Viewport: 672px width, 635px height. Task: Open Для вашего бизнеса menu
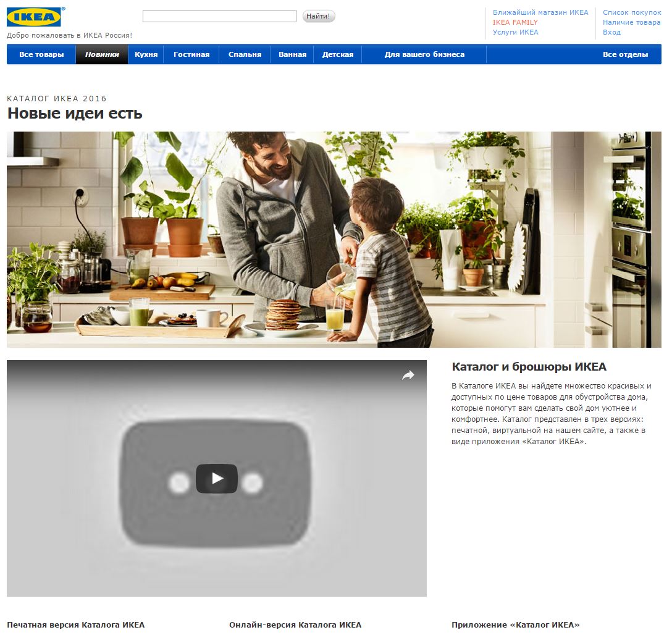click(x=424, y=54)
